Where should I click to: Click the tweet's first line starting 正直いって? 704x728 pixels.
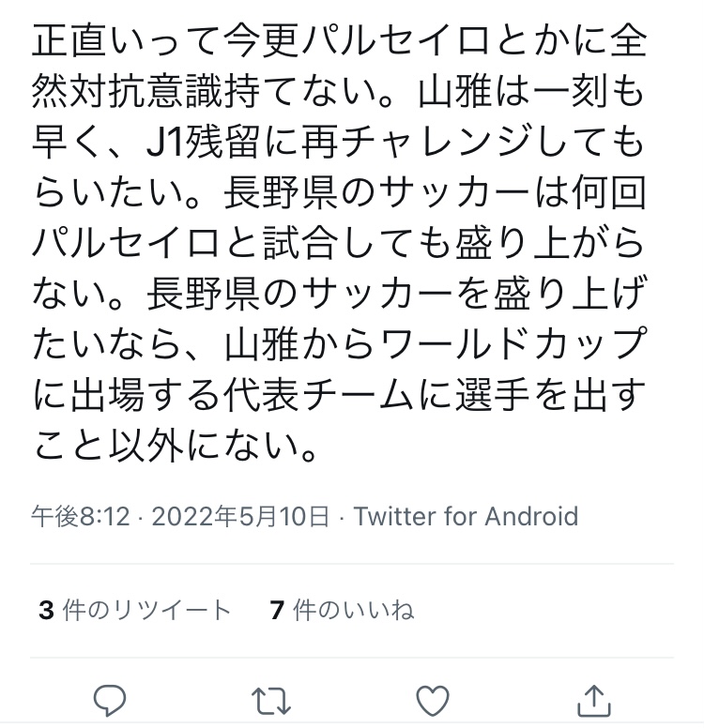pyautogui.click(x=339, y=40)
